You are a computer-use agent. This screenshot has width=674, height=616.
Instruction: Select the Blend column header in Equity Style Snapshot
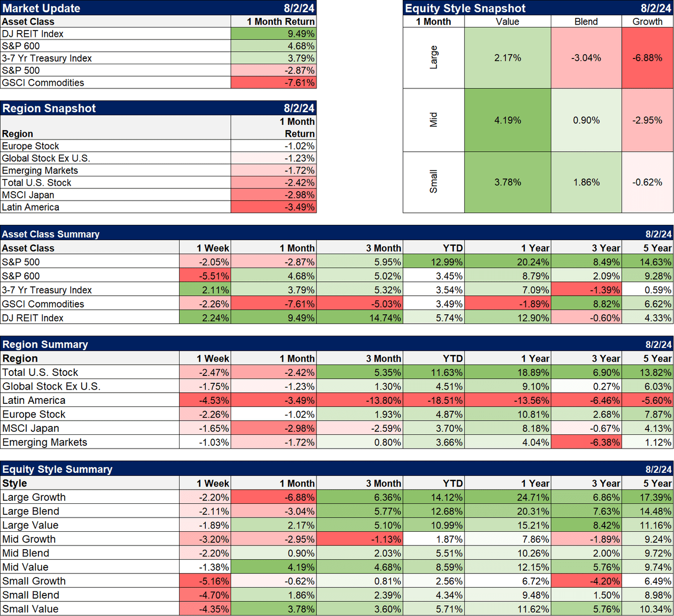(x=586, y=22)
